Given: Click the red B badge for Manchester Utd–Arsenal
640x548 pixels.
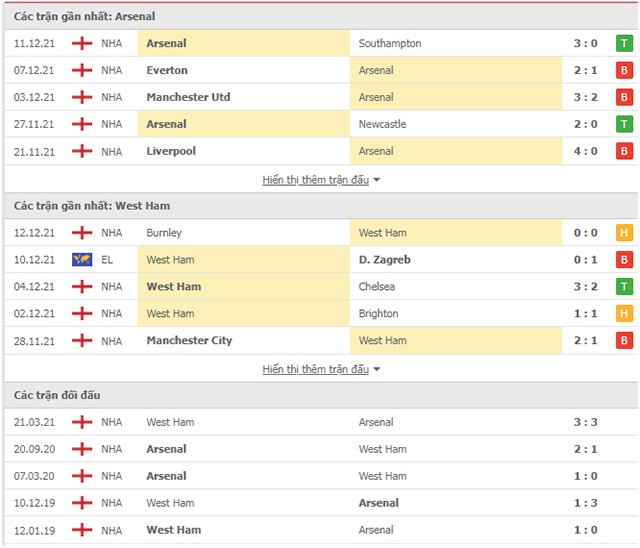Looking at the screenshot, I should (x=624, y=97).
